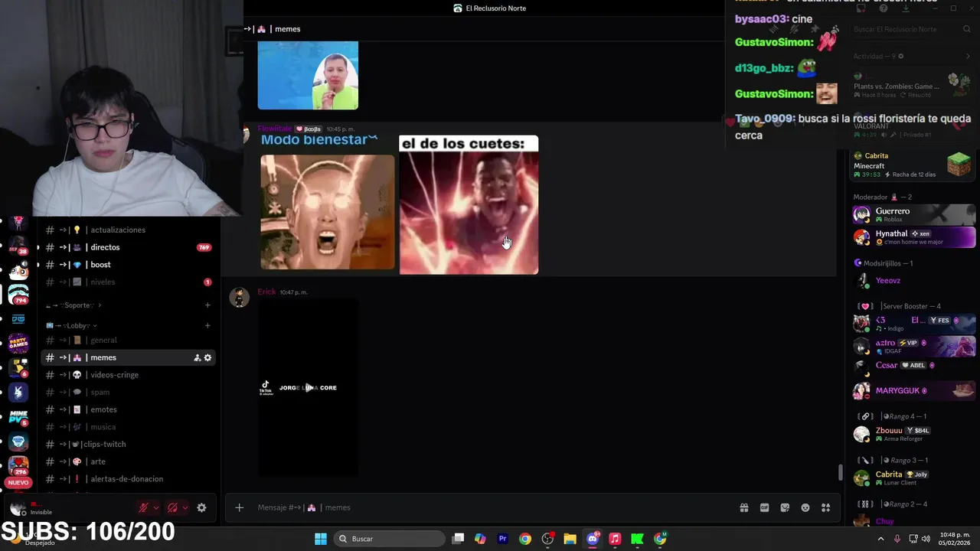Open the actualizaciones channel
The image size is (980, 551).
point(129,230)
